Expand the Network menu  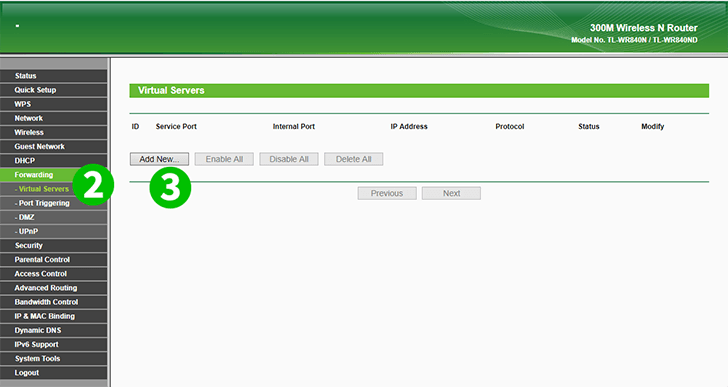click(54, 118)
